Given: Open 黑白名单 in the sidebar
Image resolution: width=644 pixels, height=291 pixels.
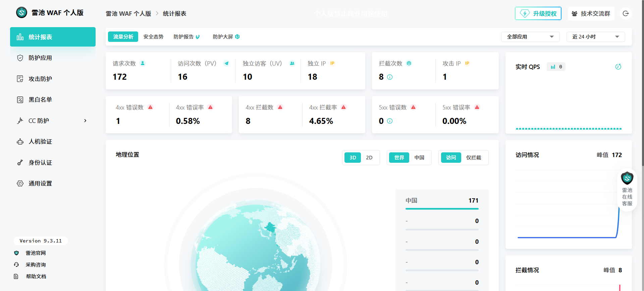Looking at the screenshot, I should [53, 100].
